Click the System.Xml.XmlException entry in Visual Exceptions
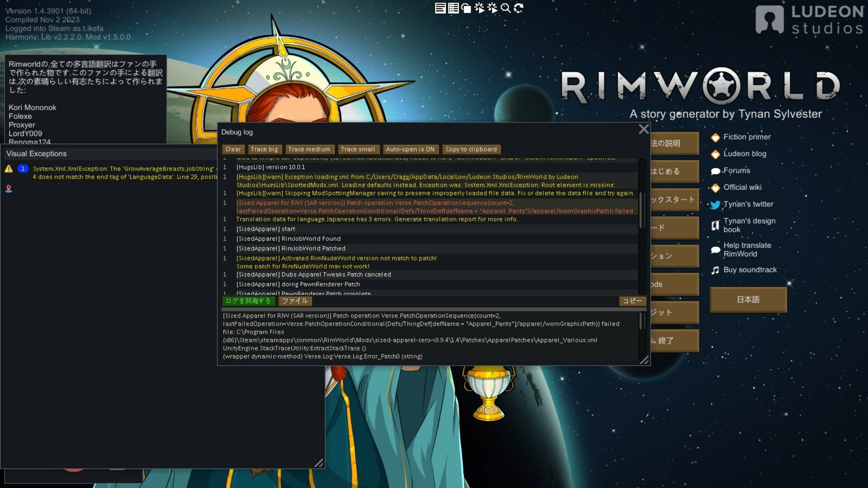The image size is (868, 488). [x=125, y=173]
